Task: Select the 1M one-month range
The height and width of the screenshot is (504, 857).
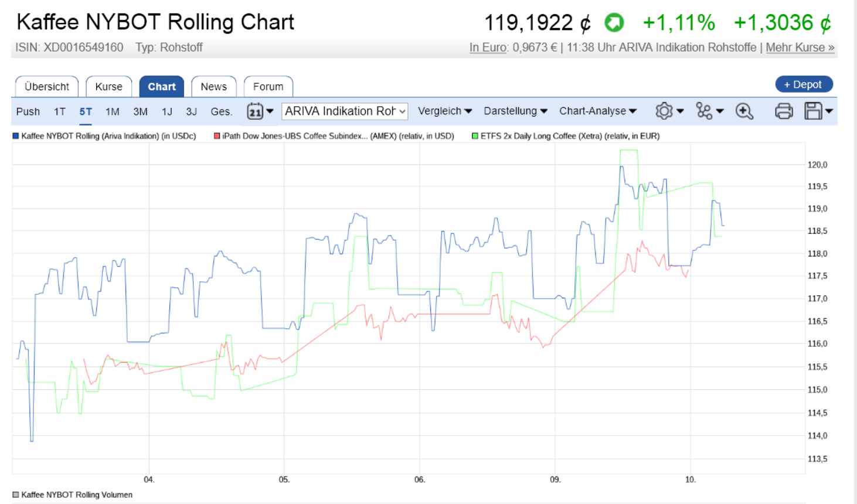Action: pos(113,111)
